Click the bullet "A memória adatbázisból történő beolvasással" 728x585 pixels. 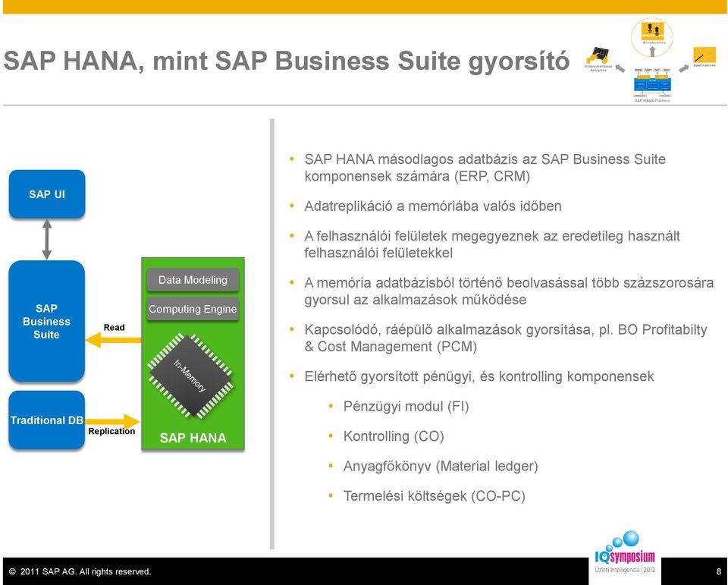pyautogui.click(x=509, y=291)
